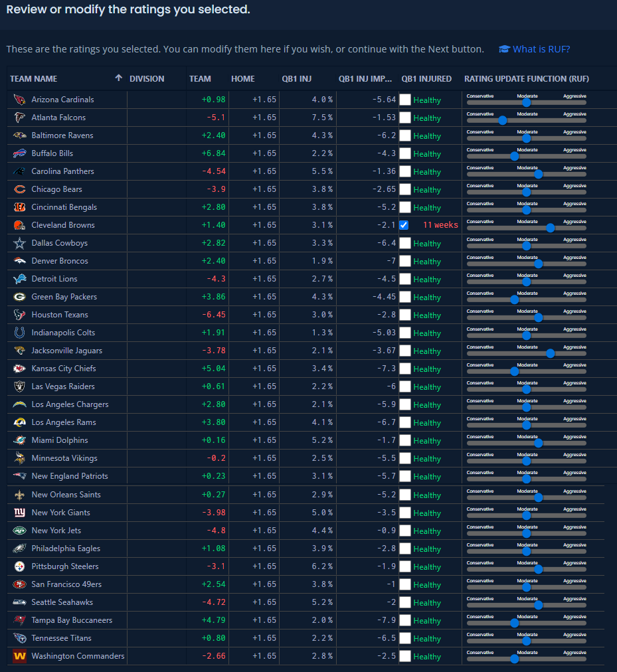
Task: Click the Minnesota Vikings team logo
Action: (19, 458)
